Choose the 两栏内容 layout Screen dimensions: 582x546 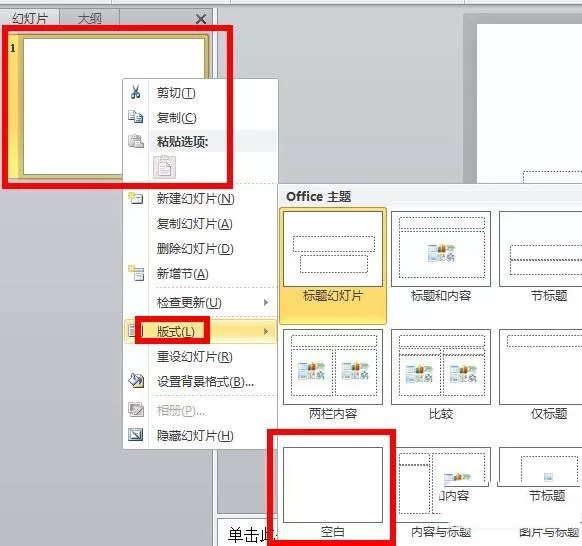tap(333, 375)
